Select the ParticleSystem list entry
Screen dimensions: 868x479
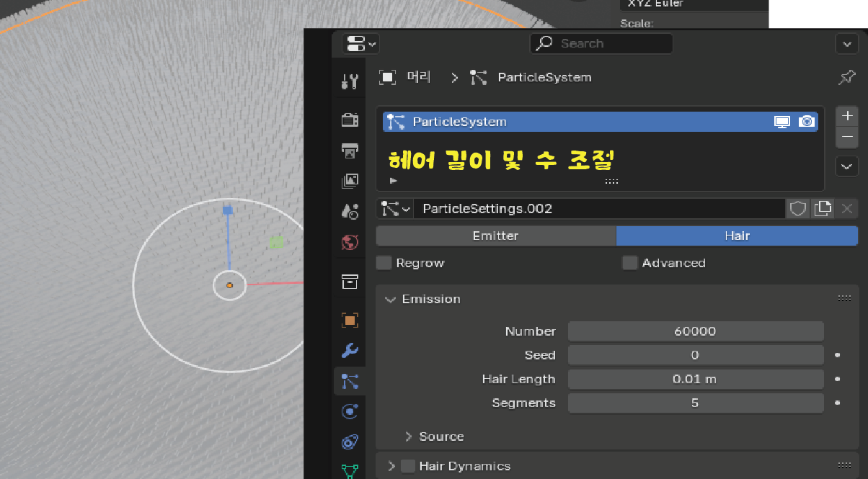click(600, 122)
